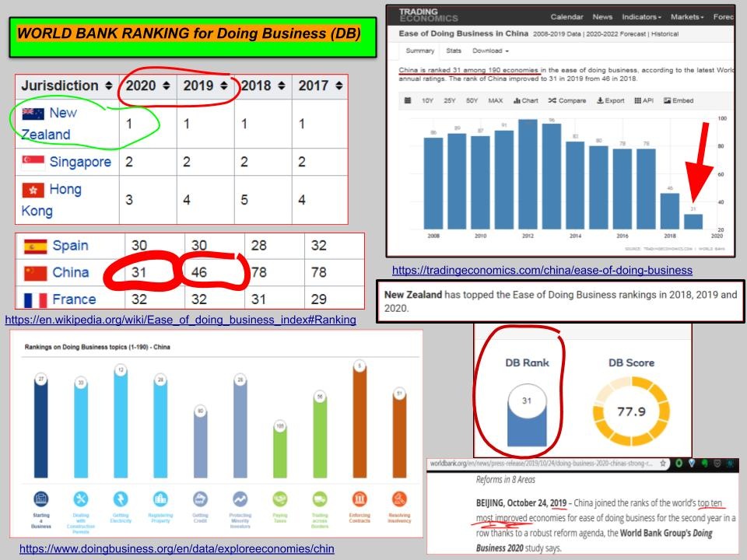Click the green circle browser extension icon
The height and width of the screenshot is (560, 747).
[679, 464]
